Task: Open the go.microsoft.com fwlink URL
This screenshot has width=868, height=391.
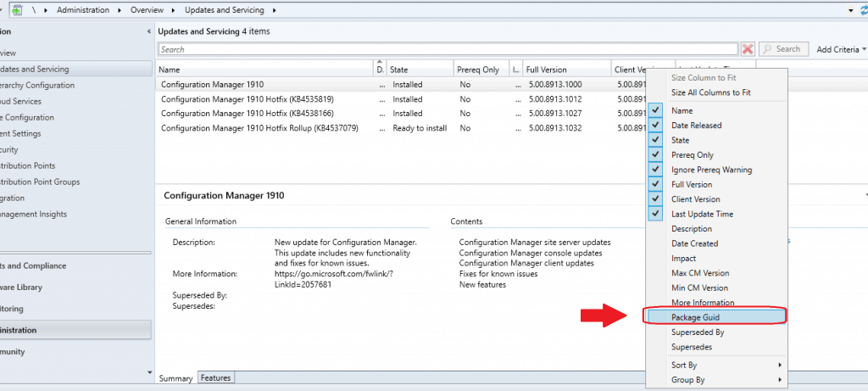Action: coord(334,279)
